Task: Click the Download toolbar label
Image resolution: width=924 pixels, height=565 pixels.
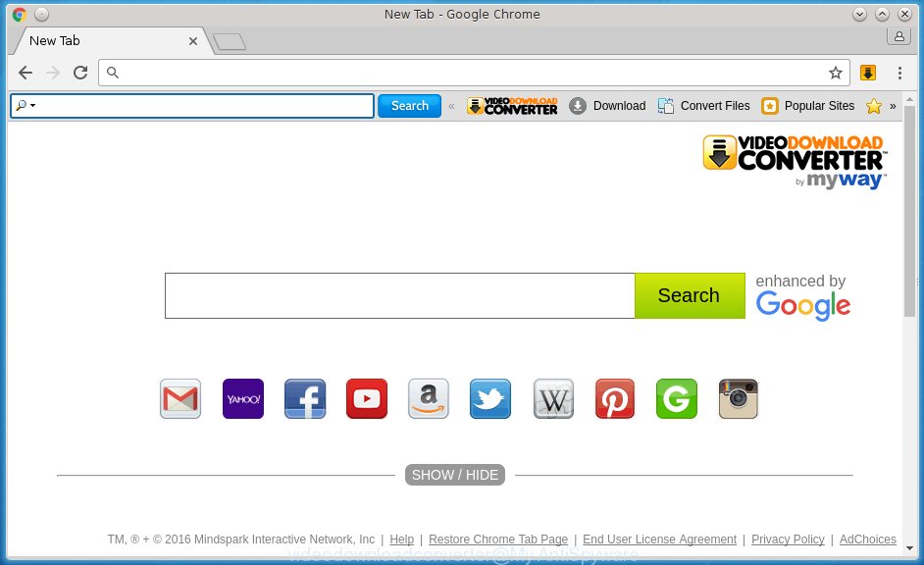Action: pyautogui.click(x=619, y=106)
